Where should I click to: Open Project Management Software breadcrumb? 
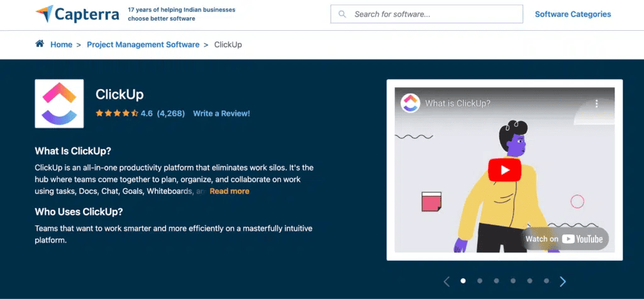tap(143, 45)
